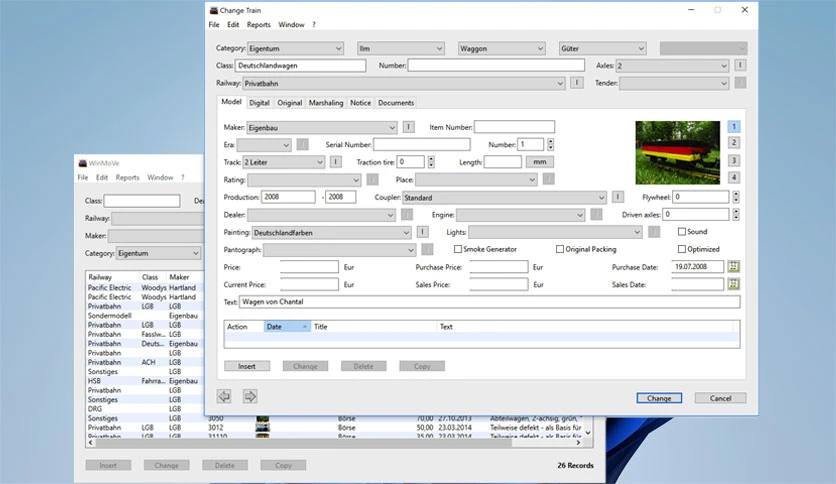Click the Railway column header in WinMoVe
Image resolution: width=836 pixels, height=484 pixels.
coord(112,277)
